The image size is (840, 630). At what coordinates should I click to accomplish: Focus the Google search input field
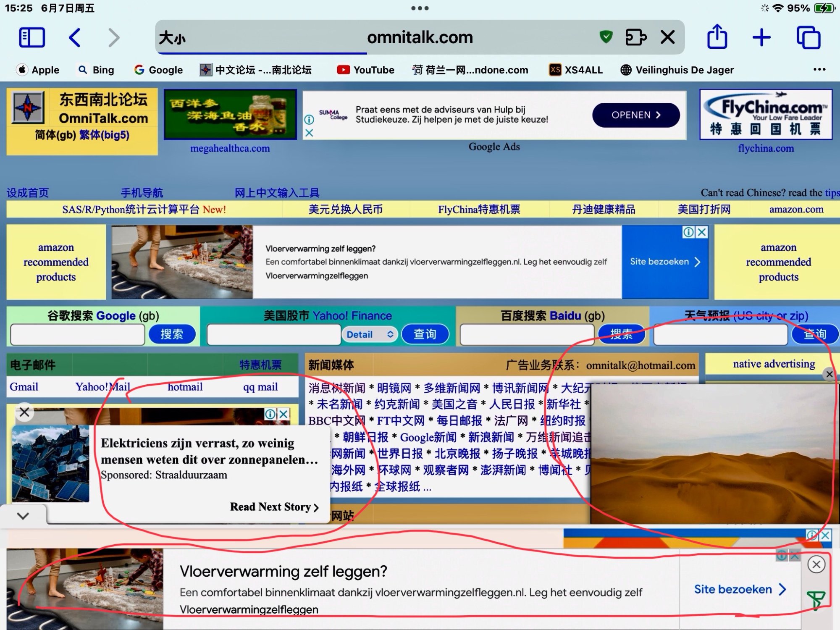pyautogui.click(x=78, y=335)
